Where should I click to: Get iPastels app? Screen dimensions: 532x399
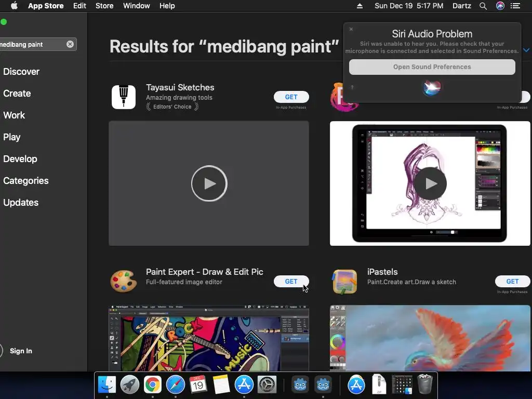point(512,281)
